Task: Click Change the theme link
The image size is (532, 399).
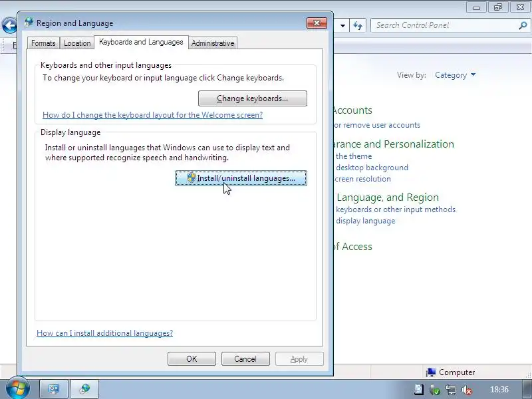Action: (x=354, y=156)
